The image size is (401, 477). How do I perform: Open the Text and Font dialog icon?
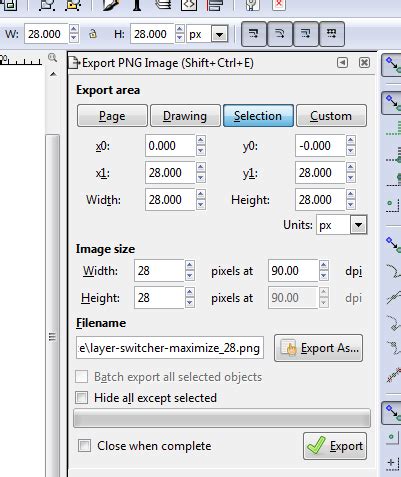137,5
